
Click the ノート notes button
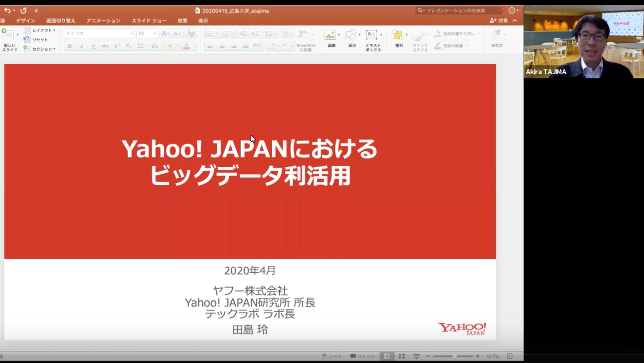click(x=332, y=356)
